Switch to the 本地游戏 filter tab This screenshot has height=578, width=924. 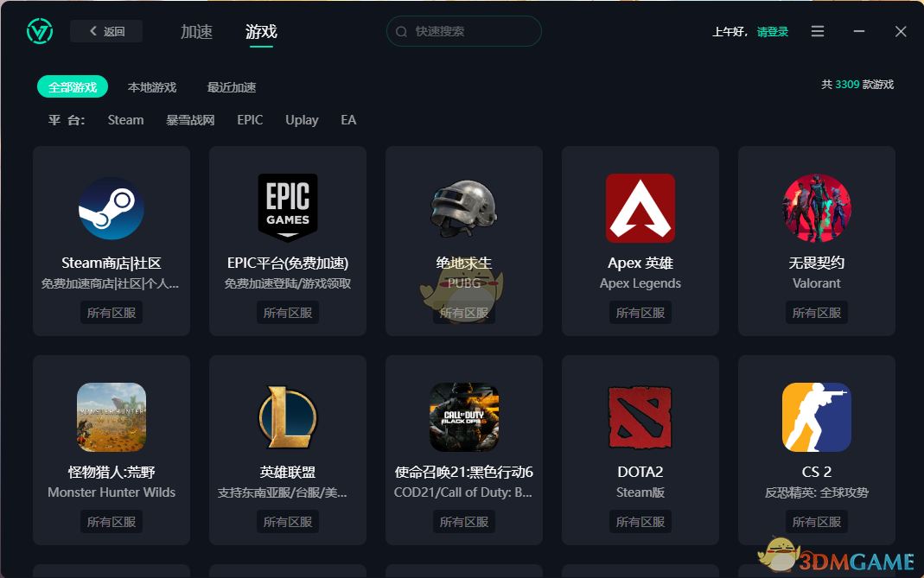pos(153,86)
